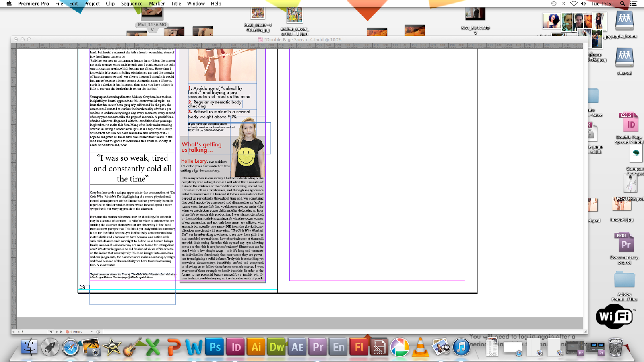The width and height of the screenshot is (644, 362).
Task: Click the 4 errors preflight status
Action: click(x=76, y=332)
